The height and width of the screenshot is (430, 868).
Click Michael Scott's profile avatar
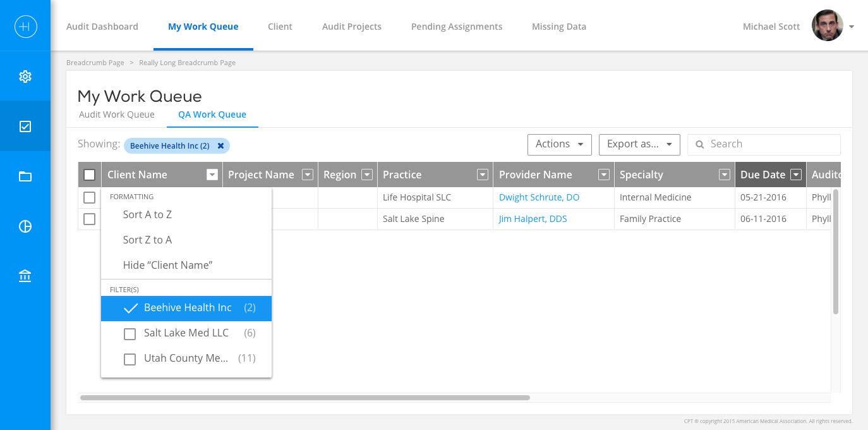pyautogui.click(x=827, y=27)
